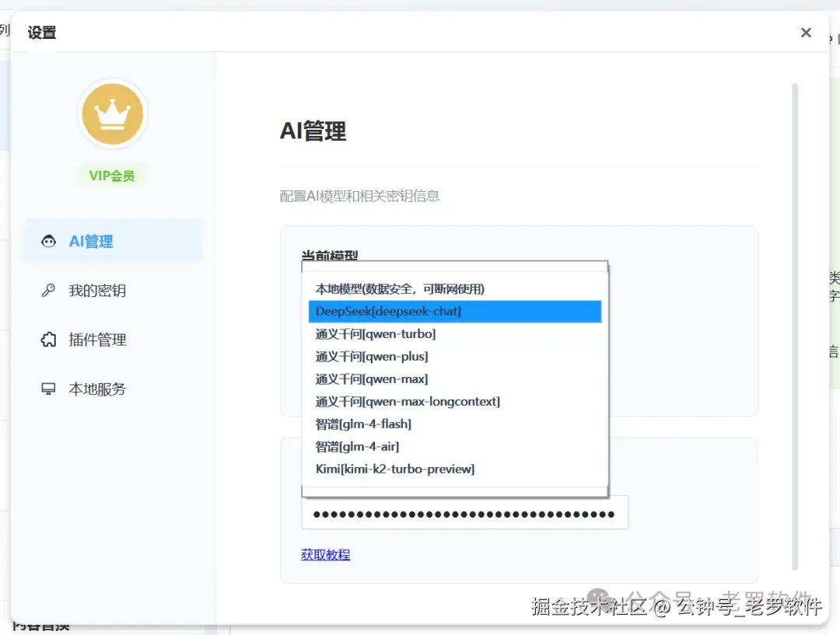Click the 配置AI模型和相关密钥信息 description text

tap(359, 196)
